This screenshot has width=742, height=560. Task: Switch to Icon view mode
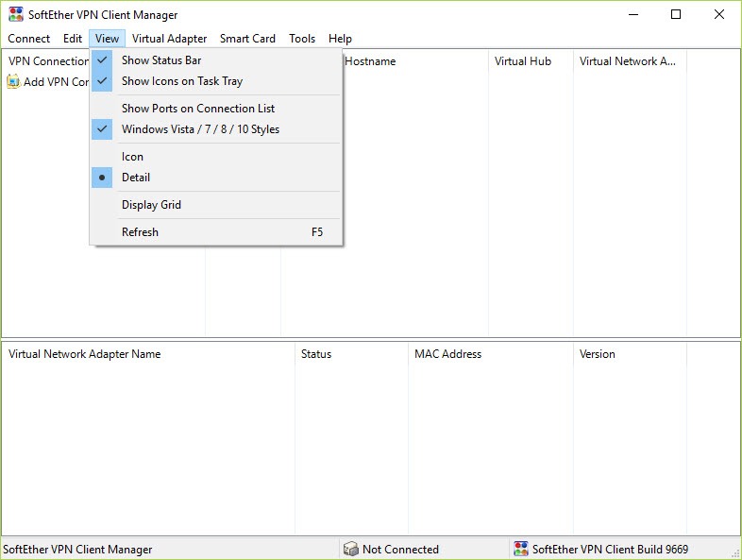point(133,157)
